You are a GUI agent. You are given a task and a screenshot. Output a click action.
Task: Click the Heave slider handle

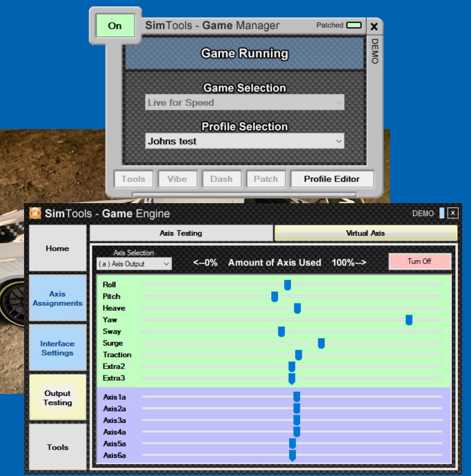click(297, 309)
